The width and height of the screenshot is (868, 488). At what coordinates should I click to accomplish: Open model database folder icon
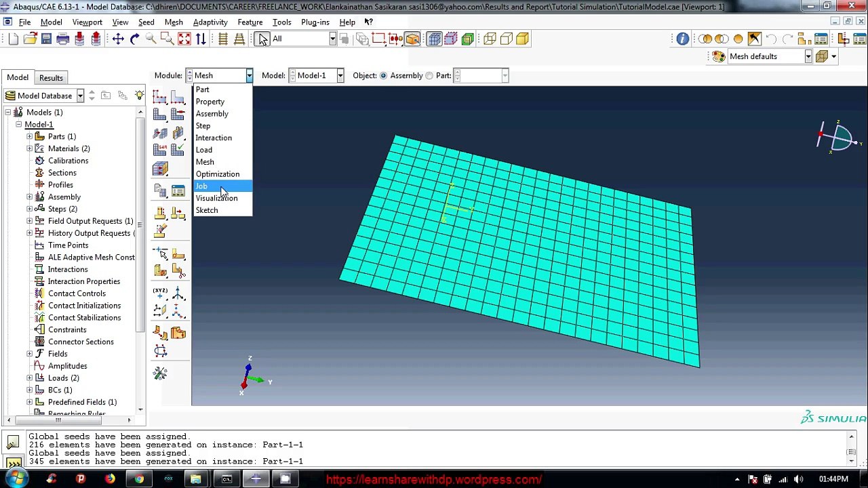click(x=30, y=39)
